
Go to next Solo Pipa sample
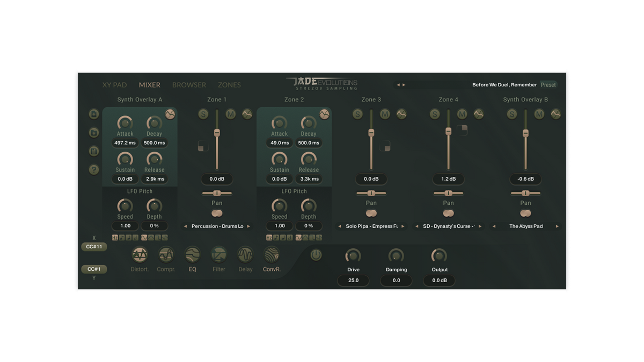pos(403,226)
